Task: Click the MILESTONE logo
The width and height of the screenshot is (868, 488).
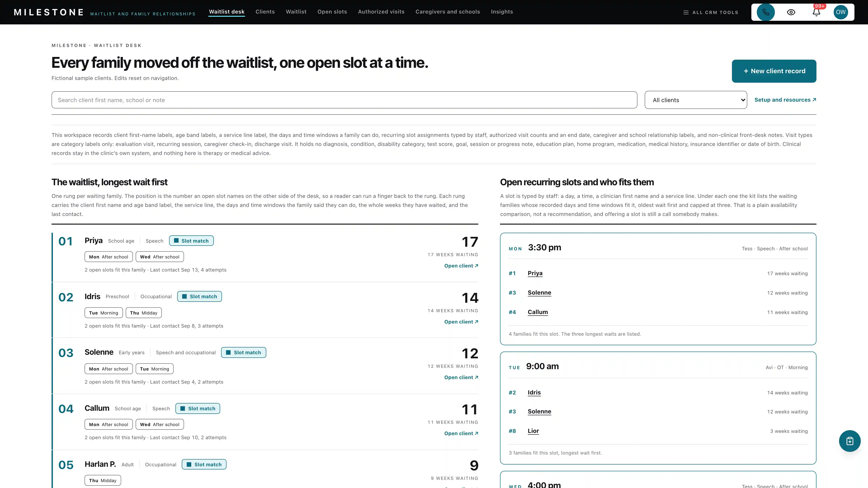Action: (49, 12)
